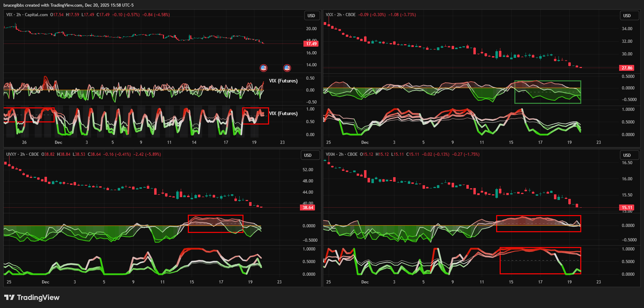Select the lower VIX (Futures) text label
Viewport: 644px width, 308px height.
(283, 114)
